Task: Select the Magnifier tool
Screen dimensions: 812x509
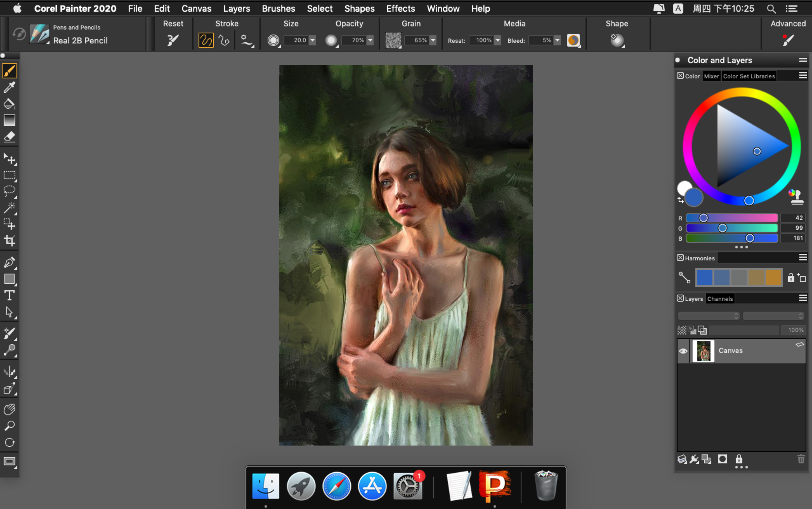Action: click(10, 426)
